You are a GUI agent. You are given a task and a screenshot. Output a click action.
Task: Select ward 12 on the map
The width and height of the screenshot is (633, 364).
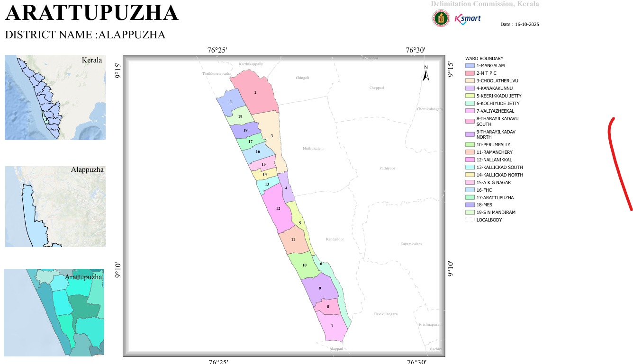pos(278,208)
